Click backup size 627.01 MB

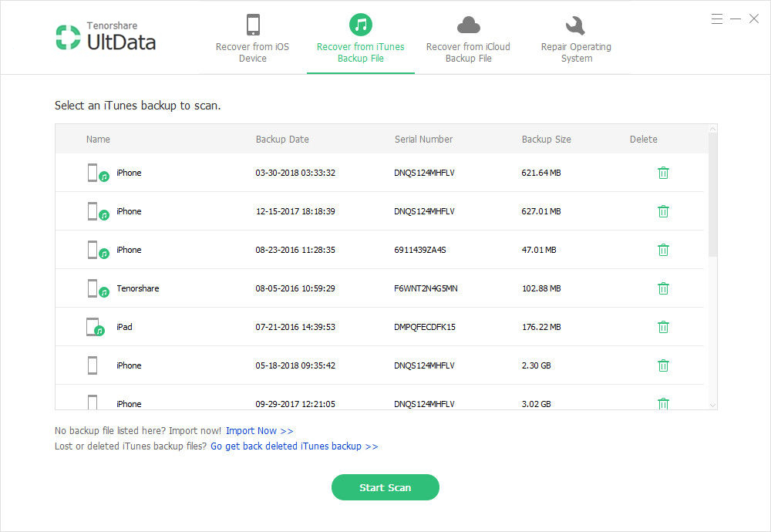541,211
